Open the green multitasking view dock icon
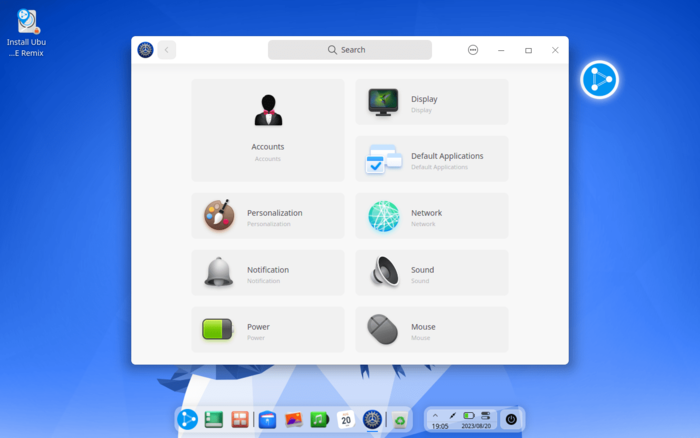 pyautogui.click(x=213, y=419)
